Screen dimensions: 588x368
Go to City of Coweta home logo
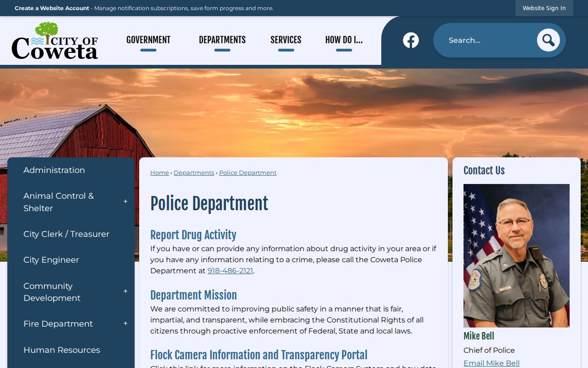[55, 40]
